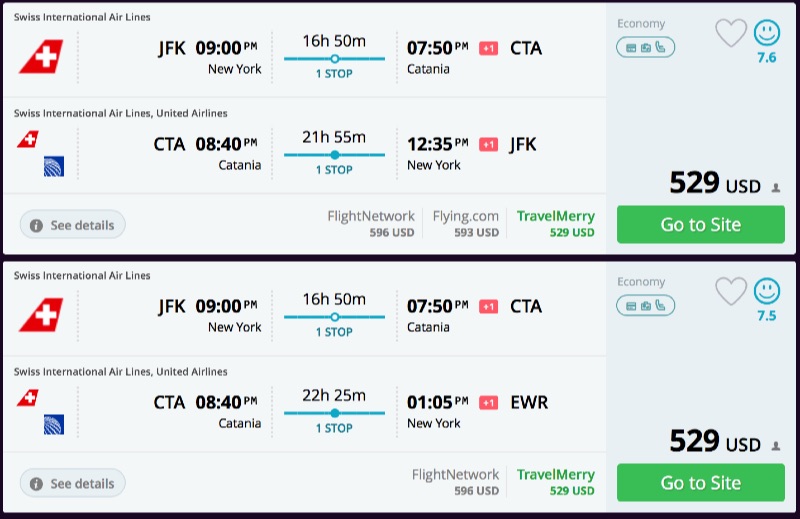This screenshot has height=519, width=800.
Task: Expand See details for the second flight
Action: tap(73, 484)
